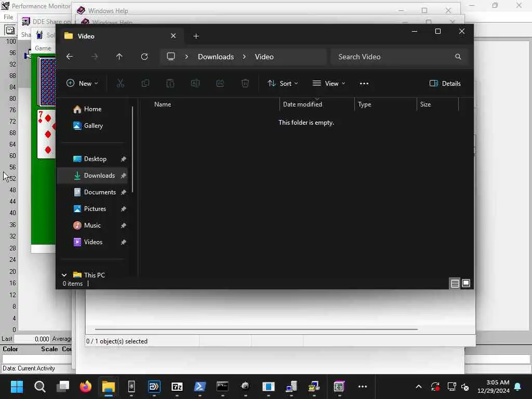This screenshot has height=399, width=532.
Task: Open the See more ellipsis menu
Action: tap(364, 84)
